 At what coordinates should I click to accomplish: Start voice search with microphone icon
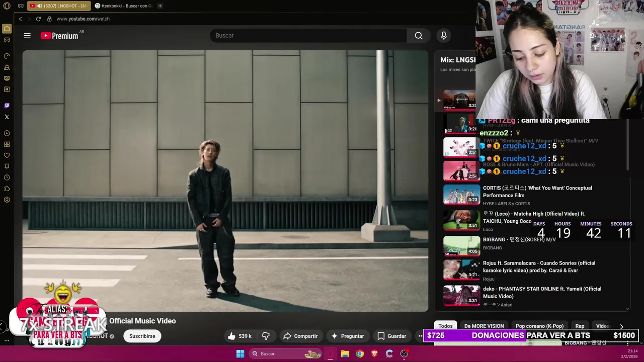[443, 36]
